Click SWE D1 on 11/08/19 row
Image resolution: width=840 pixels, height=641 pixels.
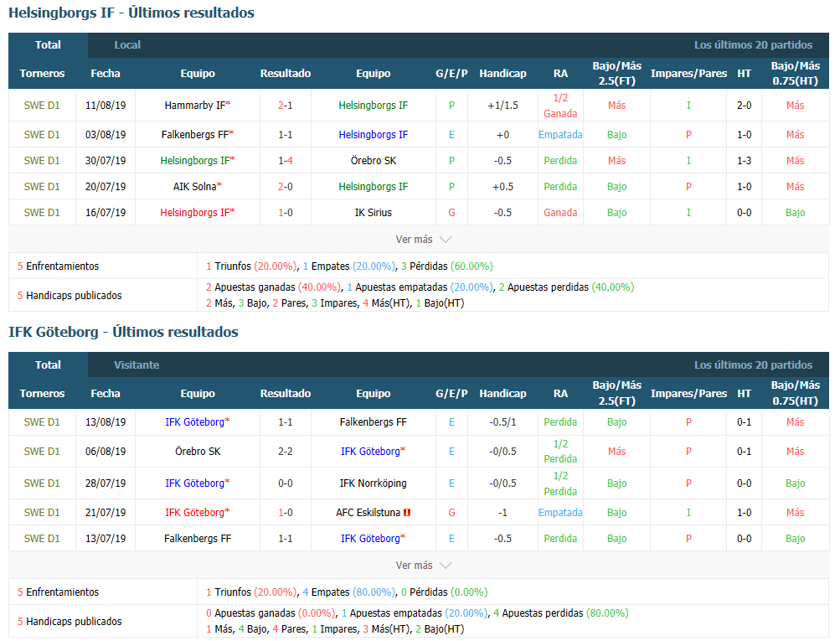coord(42,106)
